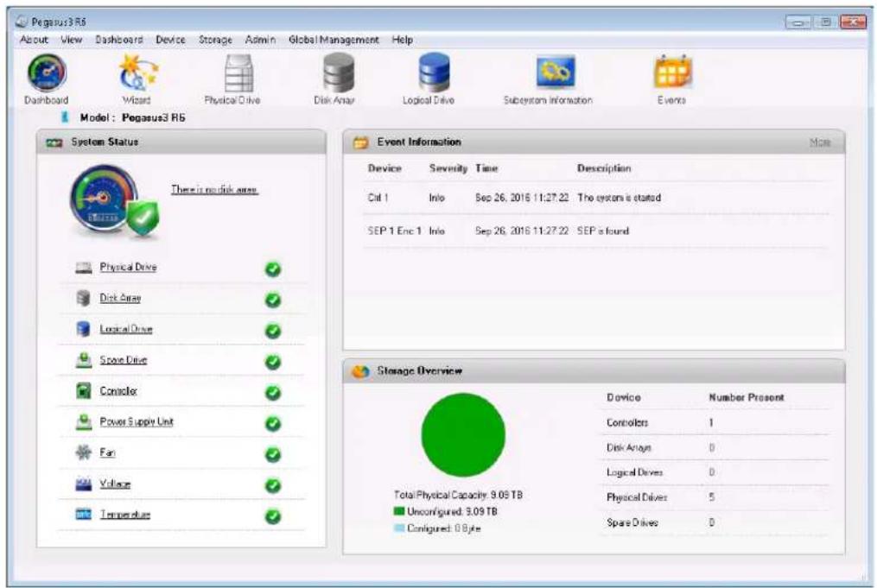Click the green storage capacity pie chart
This screenshot has height=588, width=877.
pos(463,435)
